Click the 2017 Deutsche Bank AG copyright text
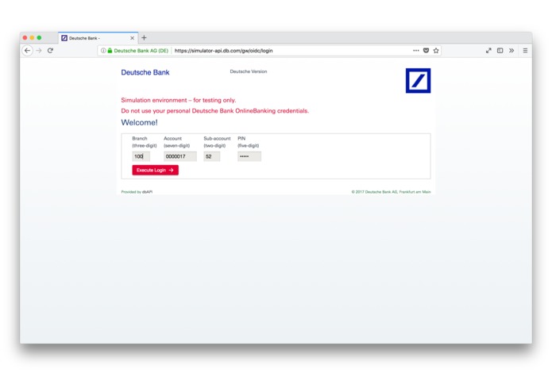The image size is (552, 392). coord(391,192)
